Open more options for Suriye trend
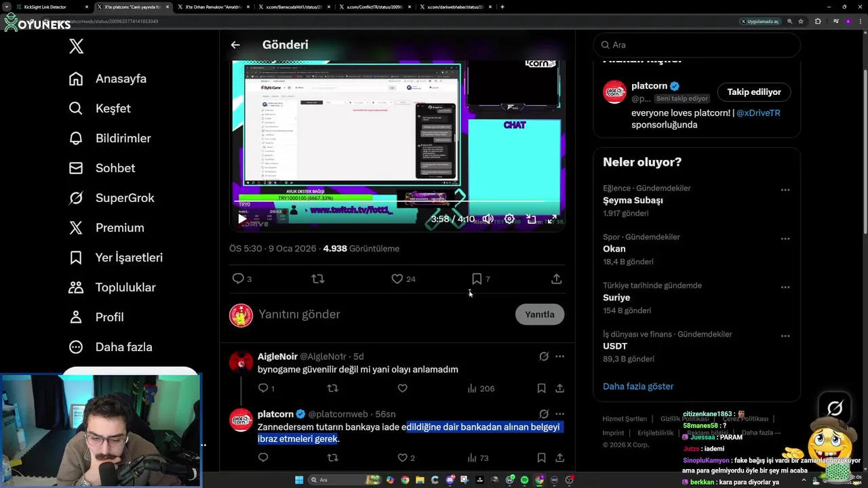This screenshot has width=868, height=488. click(785, 287)
